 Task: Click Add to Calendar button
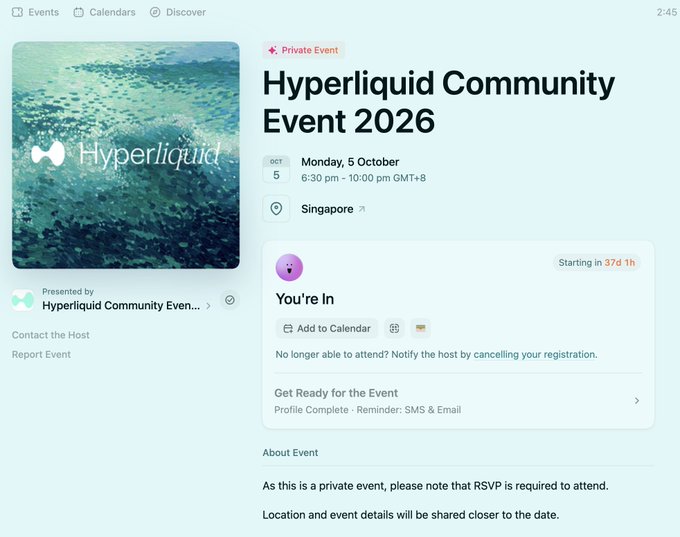[x=327, y=328]
